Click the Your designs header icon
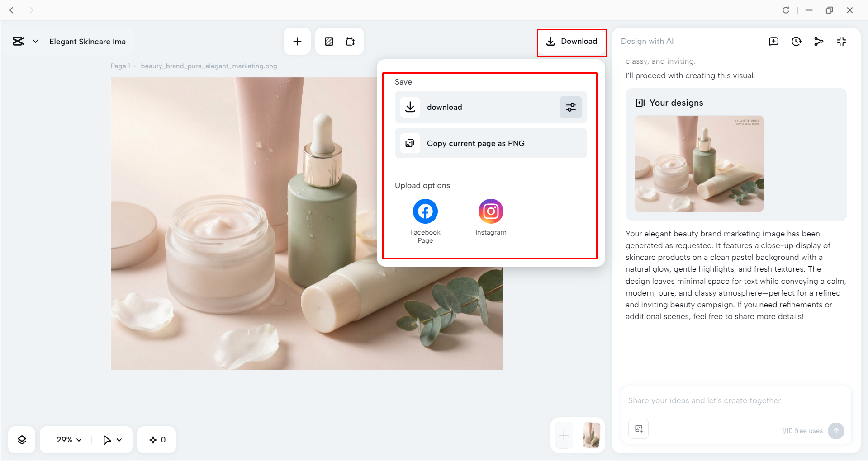Image resolution: width=868 pixels, height=461 pixels. (640, 103)
